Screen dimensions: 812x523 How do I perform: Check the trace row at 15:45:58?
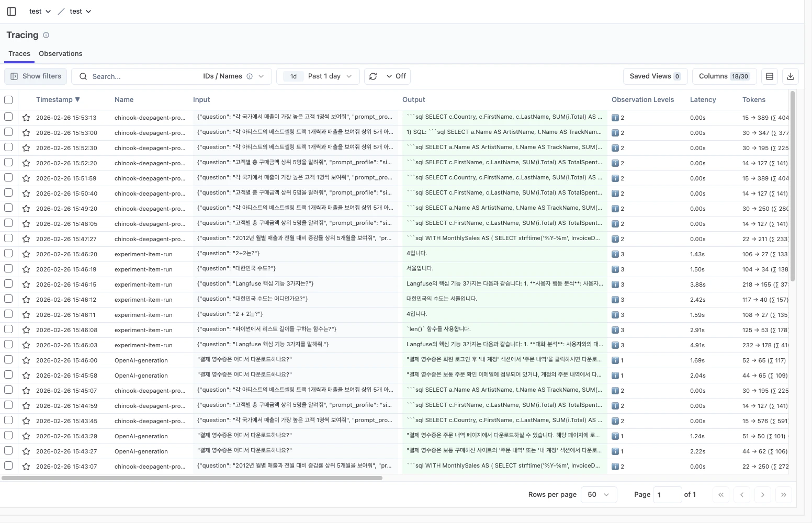click(x=8, y=374)
